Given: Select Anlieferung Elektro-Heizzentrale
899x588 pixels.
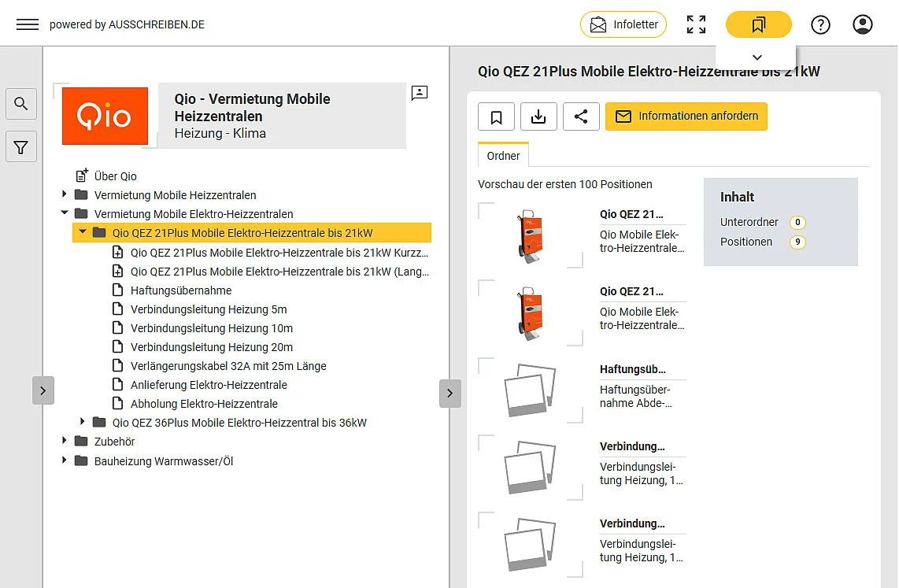Looking at the screenshot, I should pos(209,385).
